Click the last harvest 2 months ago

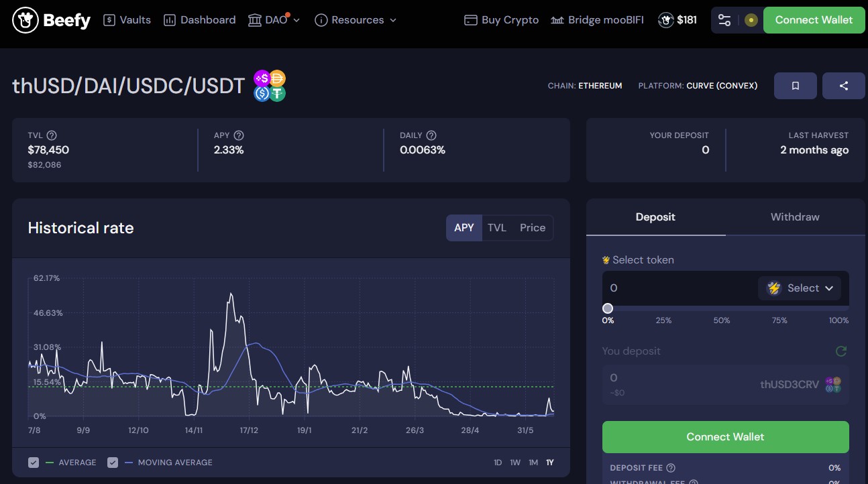point(814,150)
